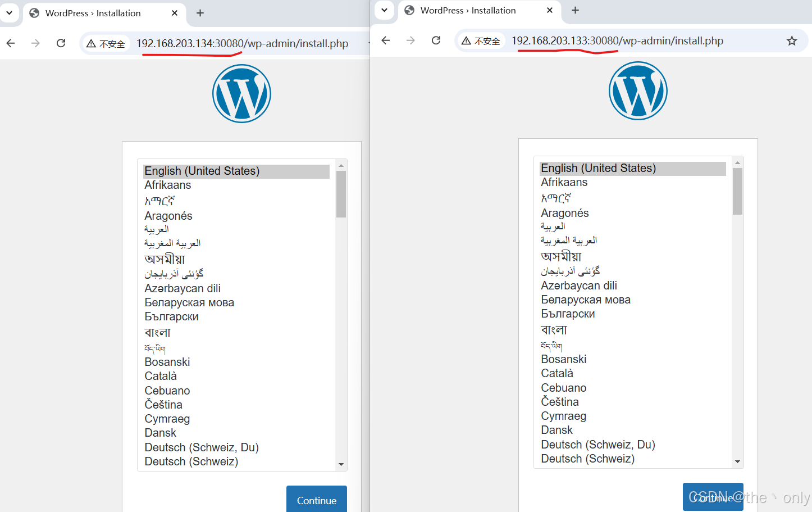Click back arrow in left browser window
Image resolution: width=812 pixels, height=512 pixels.
[11, 43]
